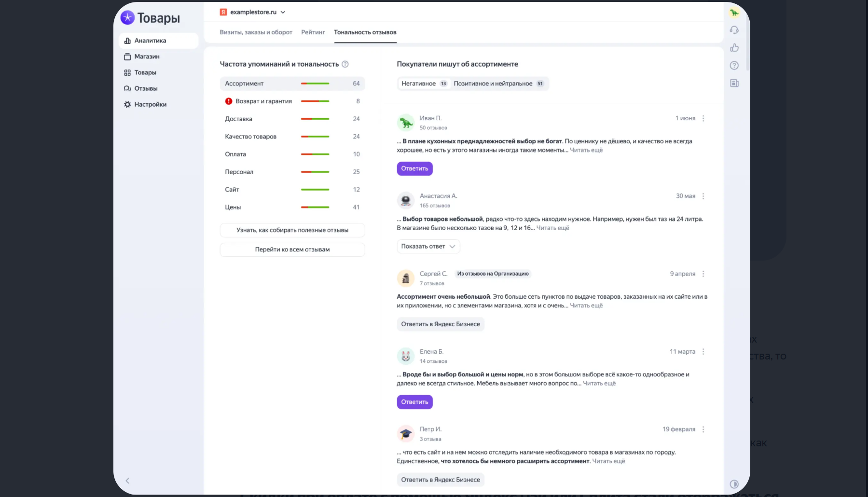Open news via the newspaper icon
The height and width of the screenshot is (497, 868).
[734, 83]
